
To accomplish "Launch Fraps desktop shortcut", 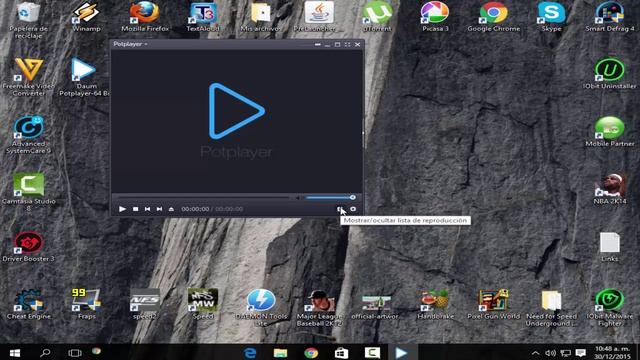I will (x=86, y=304).
